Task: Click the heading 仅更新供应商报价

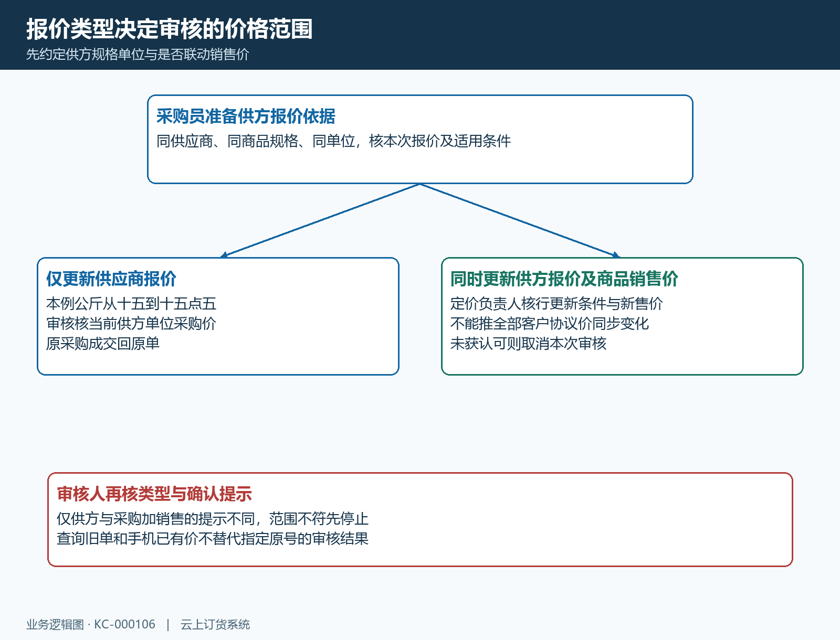Action: (111, 279)
